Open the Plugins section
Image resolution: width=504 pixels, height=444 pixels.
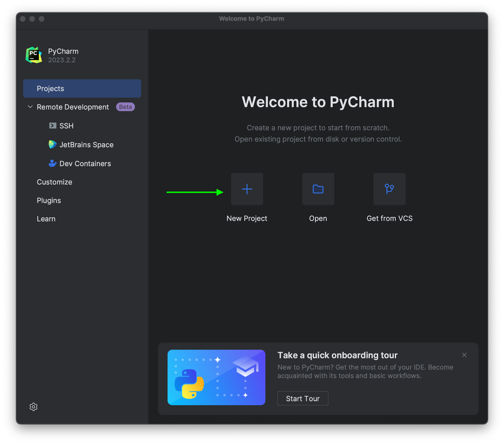[49, 200]
